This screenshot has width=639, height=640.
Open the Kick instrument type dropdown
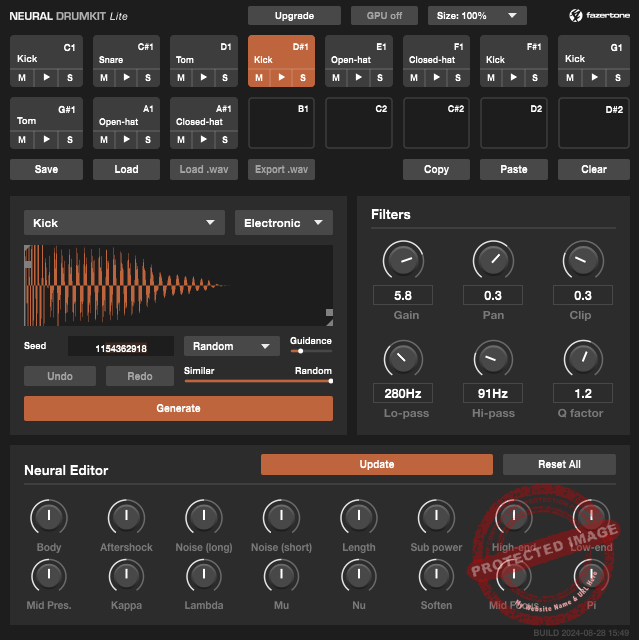click(124, 223)
